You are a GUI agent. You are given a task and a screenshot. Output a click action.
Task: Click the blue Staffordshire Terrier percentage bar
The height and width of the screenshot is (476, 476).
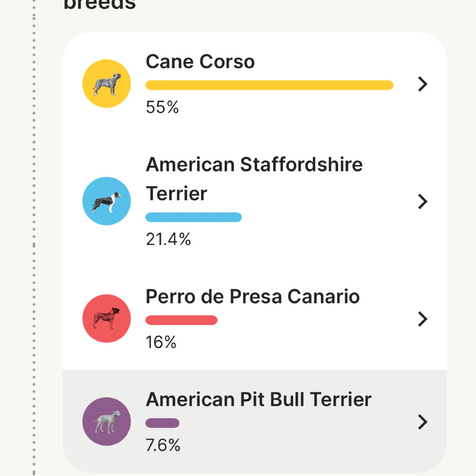click(194, 217)
